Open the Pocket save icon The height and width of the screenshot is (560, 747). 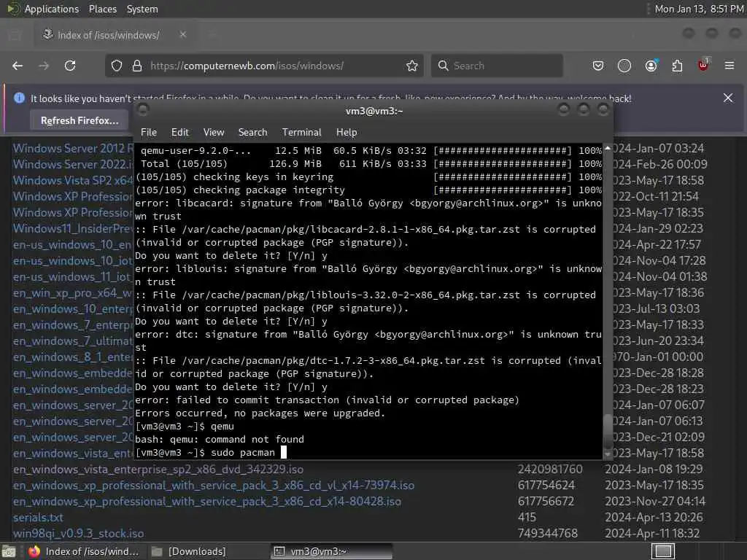click(598, 66)
